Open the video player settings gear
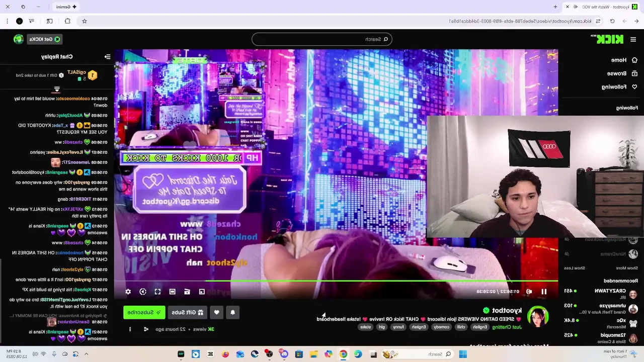This screenshot has width=644, height=362. click(x=128, y=292)
